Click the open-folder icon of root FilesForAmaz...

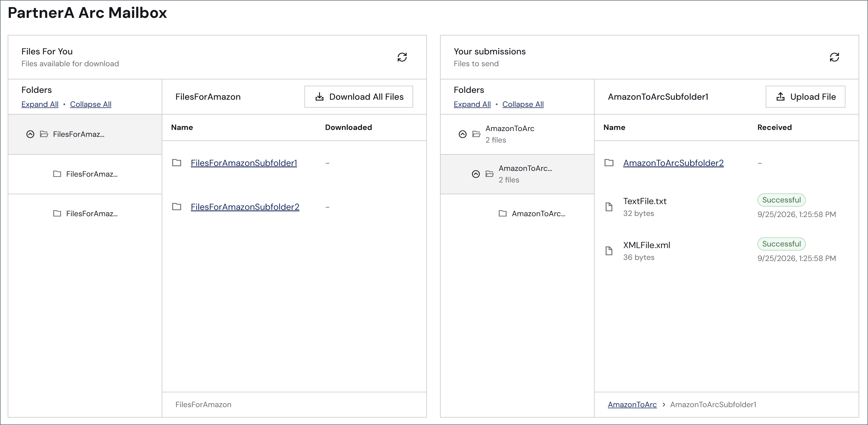44,134
